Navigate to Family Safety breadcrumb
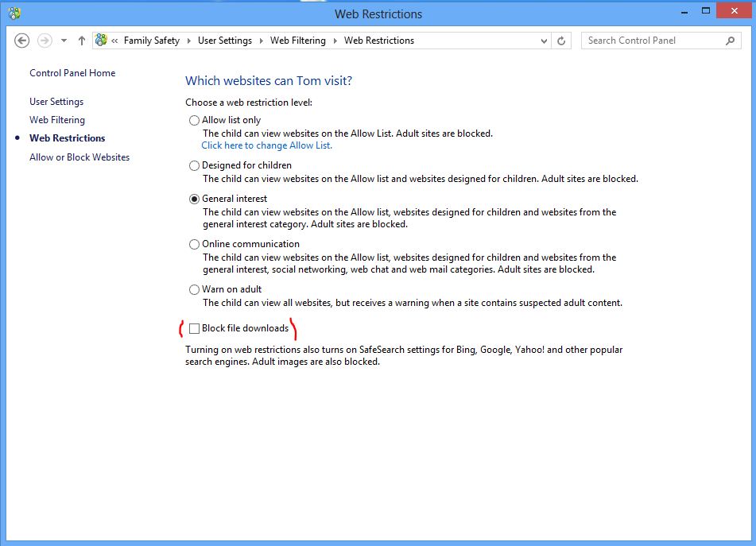This screenshot has width=756, height=546. (151, 41)
